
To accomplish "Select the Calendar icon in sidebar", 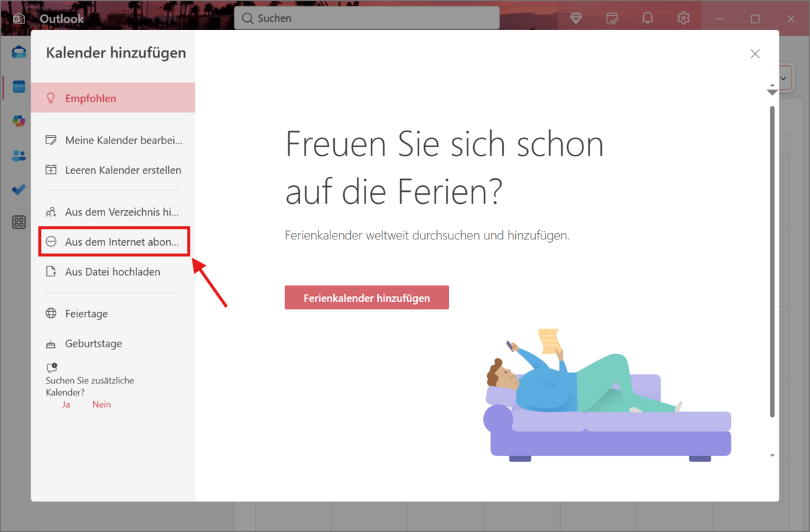I will [x=19, y=87].
